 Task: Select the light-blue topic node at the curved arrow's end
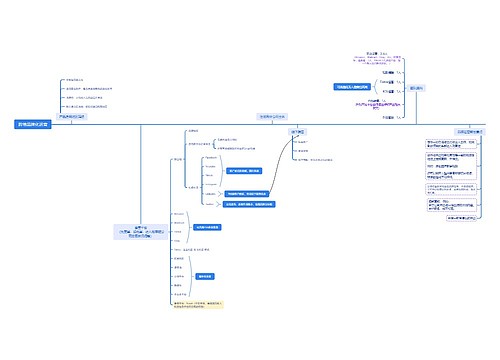[297, 132]
